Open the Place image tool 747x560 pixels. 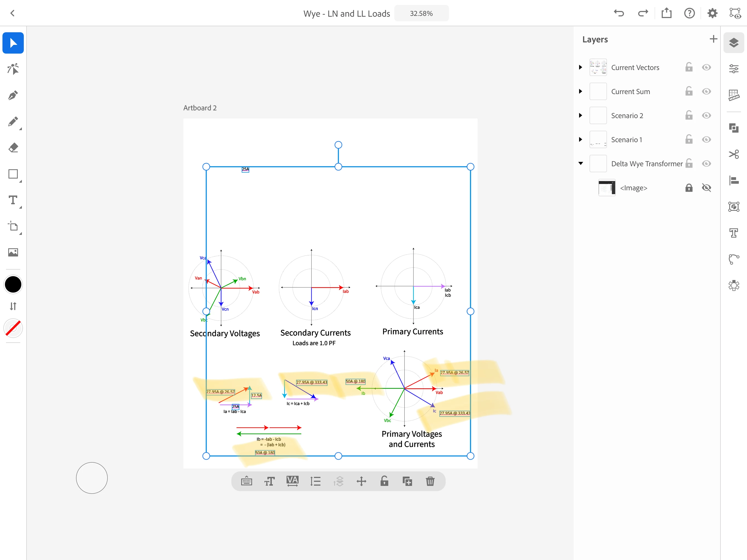(13, 252)
